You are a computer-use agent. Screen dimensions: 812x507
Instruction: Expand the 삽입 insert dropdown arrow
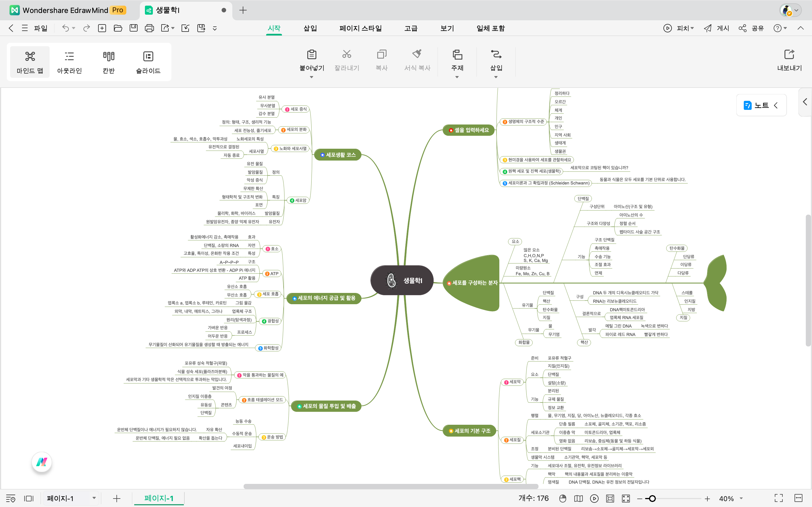(x=496, y=77)
